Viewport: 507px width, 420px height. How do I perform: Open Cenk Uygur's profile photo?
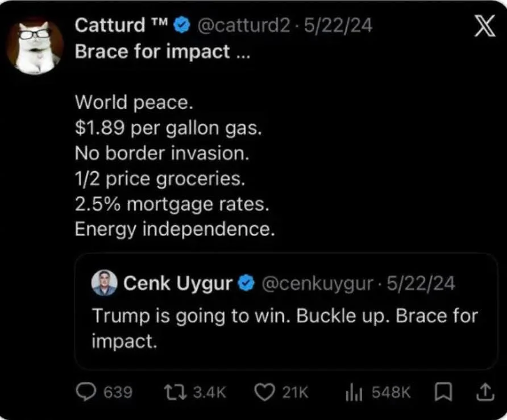pyautogui.click(x=104, y=283)
